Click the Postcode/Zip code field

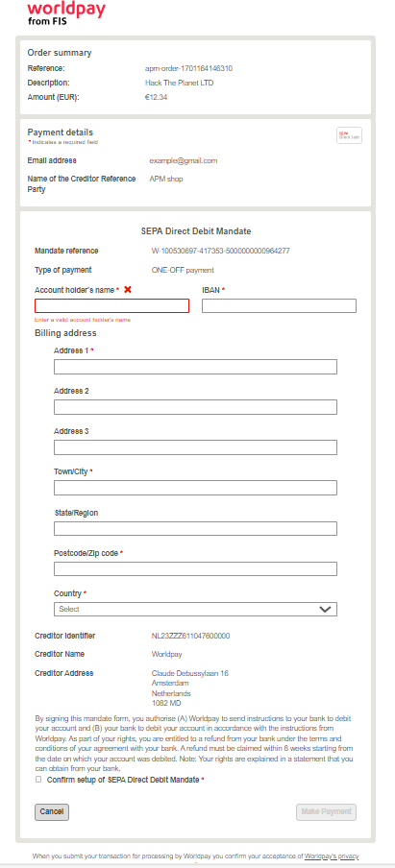click(x=195, y=568)
